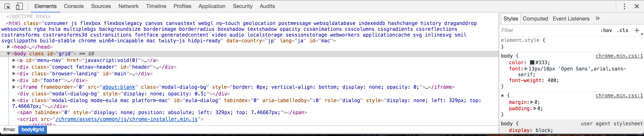Select the html class="consumer js" node
Image resolution: width=644 pixels, height=136 pixels.
[x=239, y=32]
